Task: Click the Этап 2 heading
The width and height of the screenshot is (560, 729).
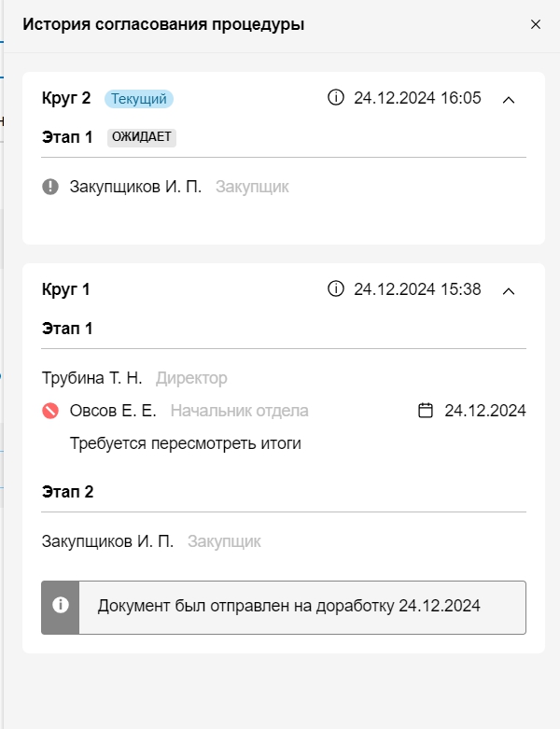Action: 67,492
